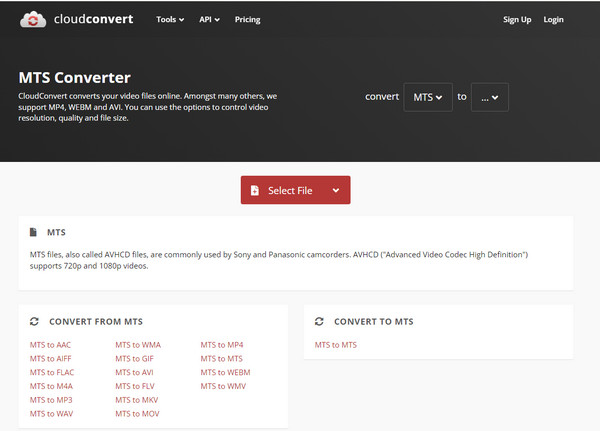Screen dimensions: 600x431
Task: Open the MTS to WAV link
Action: pos(52,414)
